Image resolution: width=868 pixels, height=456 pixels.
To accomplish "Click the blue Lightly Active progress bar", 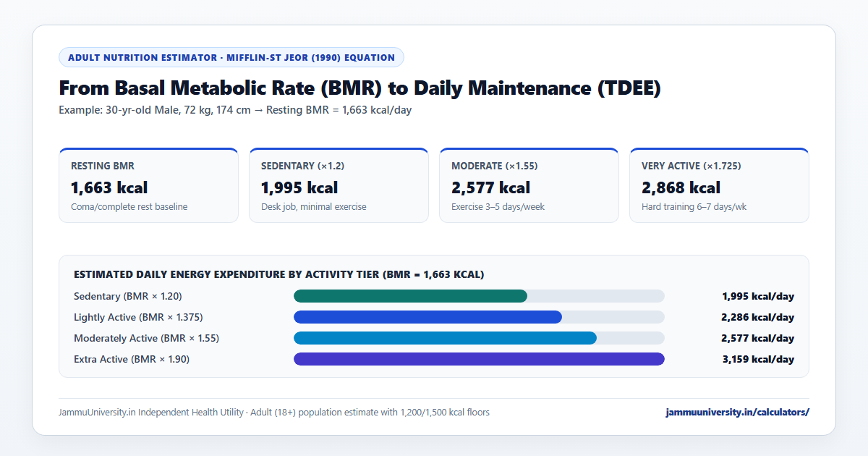I will coord(427,317).
